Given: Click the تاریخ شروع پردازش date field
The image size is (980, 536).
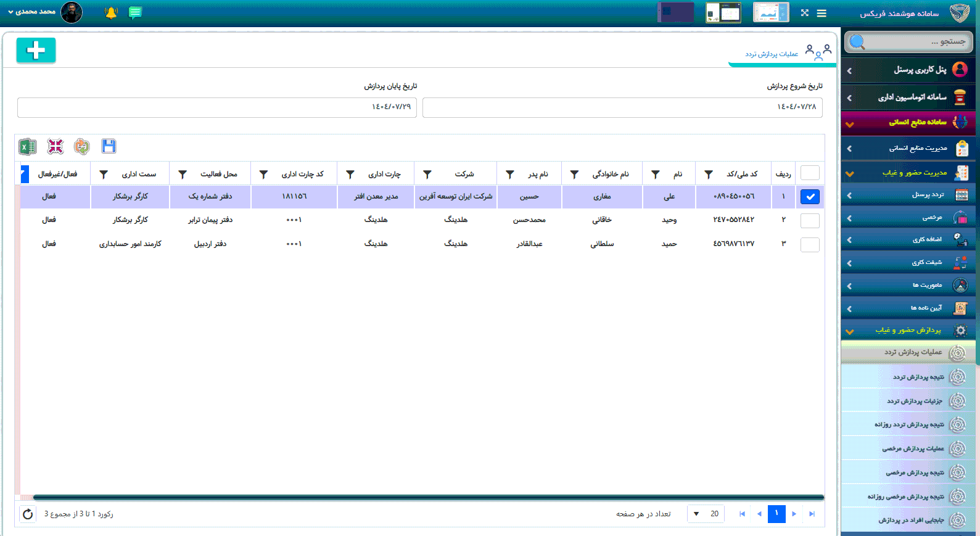Looking at the screenshot, I should pos(622,107).
